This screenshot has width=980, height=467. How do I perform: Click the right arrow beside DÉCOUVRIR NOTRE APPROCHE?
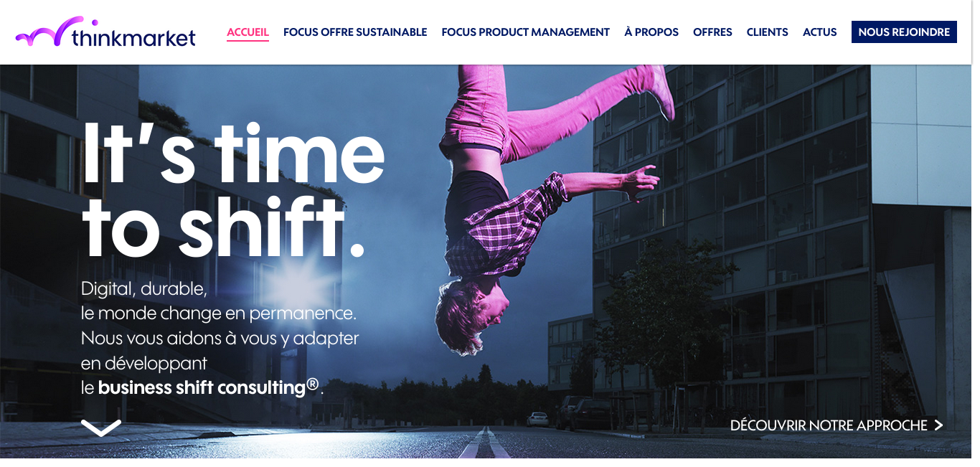click(938, 425)
